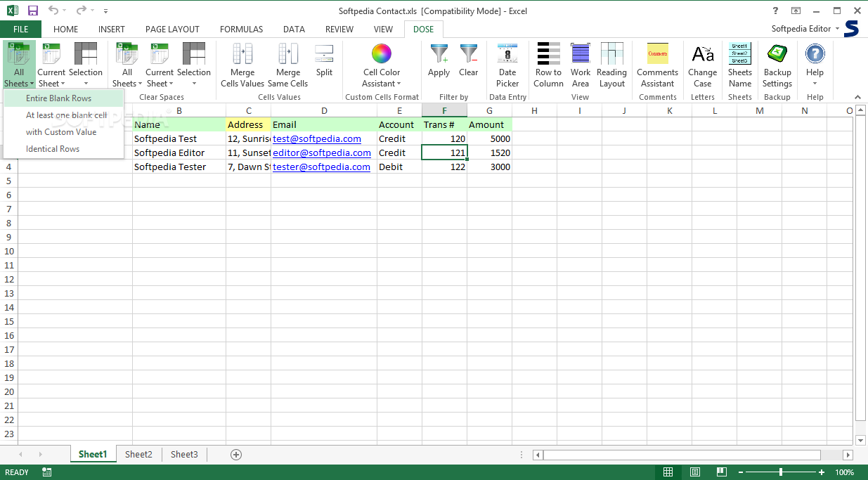Switch to the REVIEW ribbon tab
The width and height of the screenshot is (868, 480).
(x=339, y=30)
